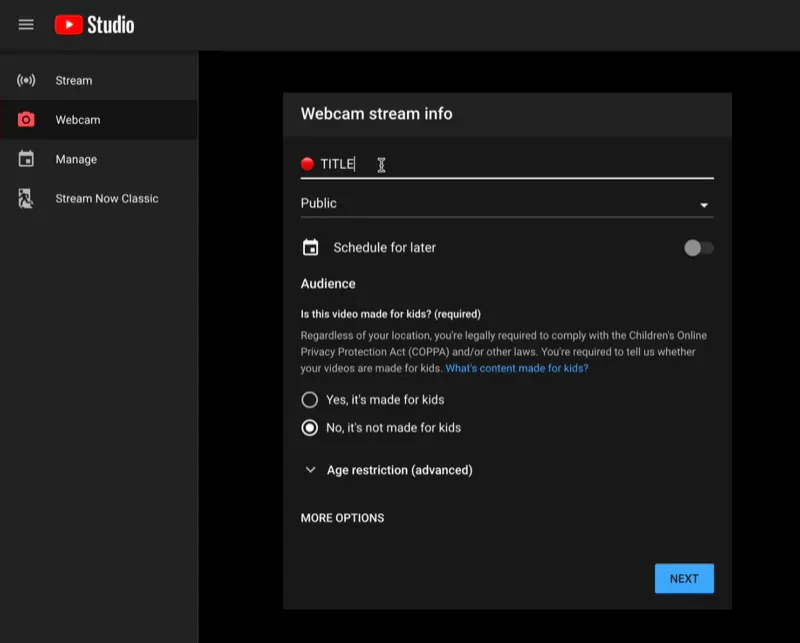This screenshot has width=800, height=643.
Task: Select "Yes, it's made for kids"
Action: click(x=310, y=400)
